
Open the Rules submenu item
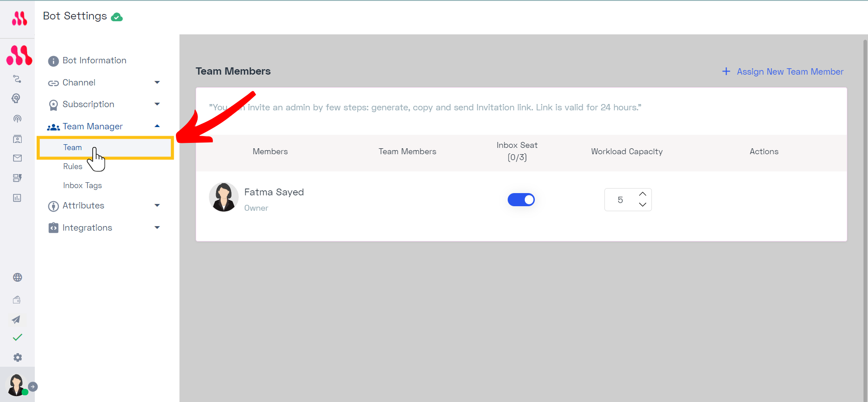click(72, 166)
